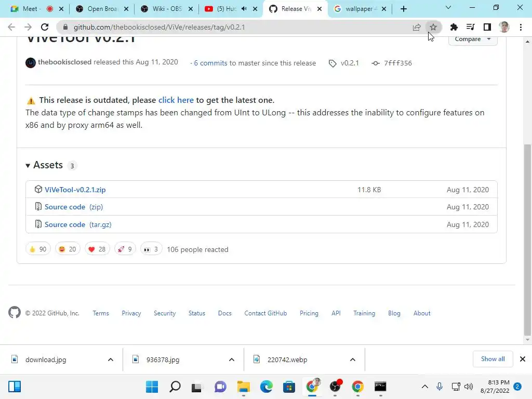The height and width of the screenshot is (399, 532).
Task: Launch Microsoft Edge from taskbar
Action: pos(267,387)
